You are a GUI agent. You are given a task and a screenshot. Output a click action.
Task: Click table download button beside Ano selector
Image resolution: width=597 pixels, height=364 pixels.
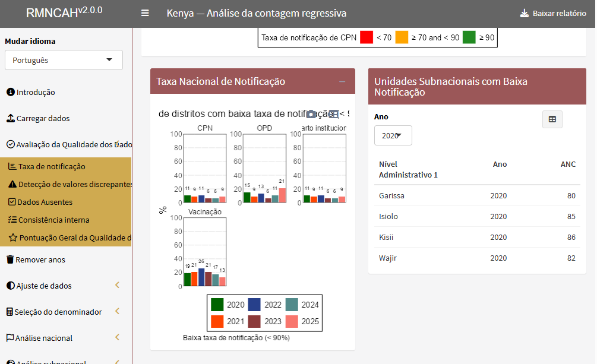pyautogui.click(x=552, y=119)
